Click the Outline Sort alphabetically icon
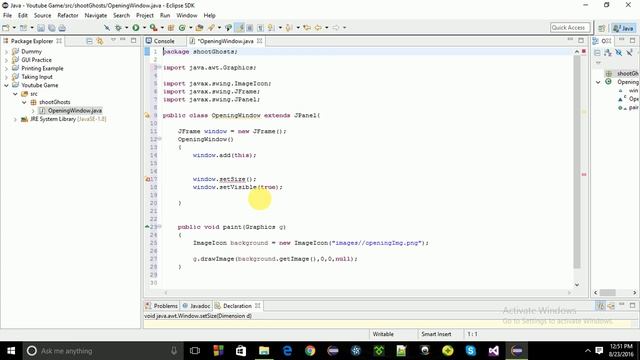Screen dimensions: 640x360 point(608,52)
